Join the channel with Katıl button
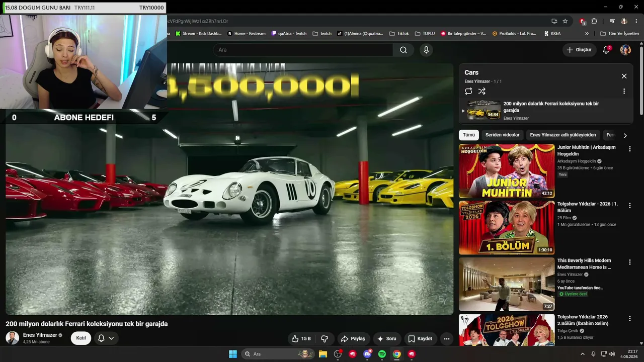 pyautogui.click(x=81, y=338)
